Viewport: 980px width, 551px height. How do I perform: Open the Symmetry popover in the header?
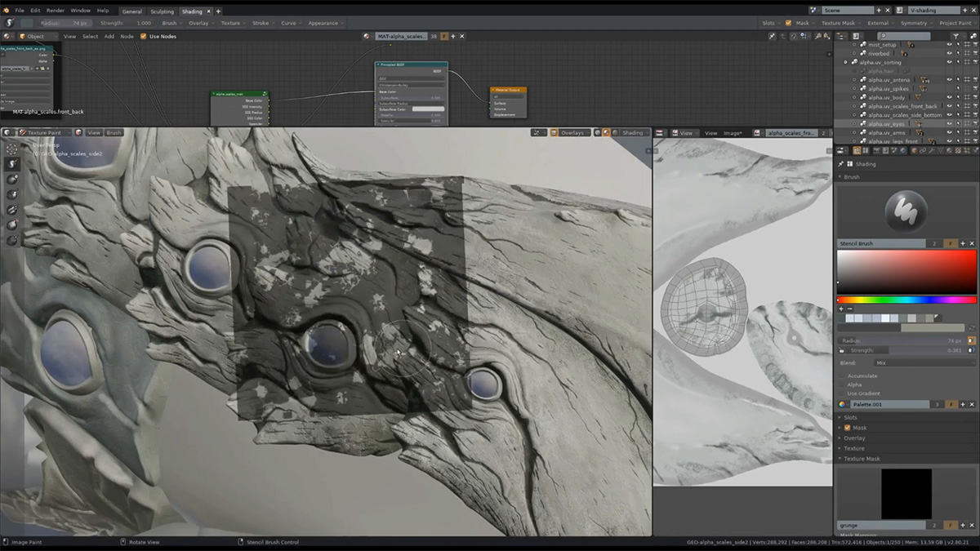click(x=914, y=24)
